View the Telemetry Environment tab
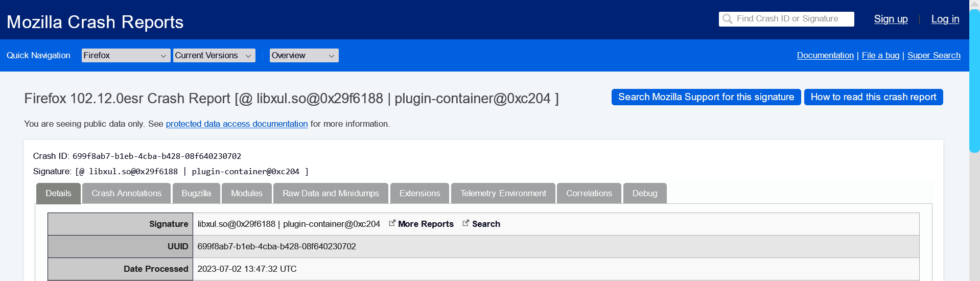Screen dimensions: 980x281 [x=503, y=193]
